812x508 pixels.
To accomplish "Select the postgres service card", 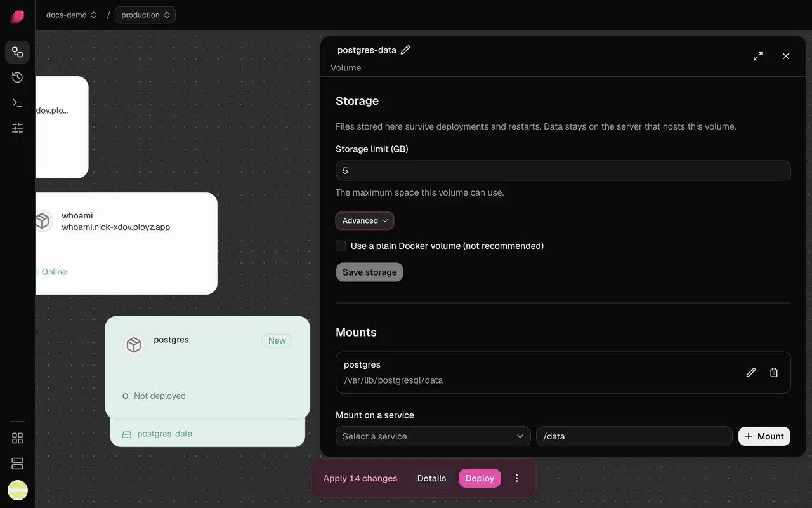I will [x=207, y=367].
